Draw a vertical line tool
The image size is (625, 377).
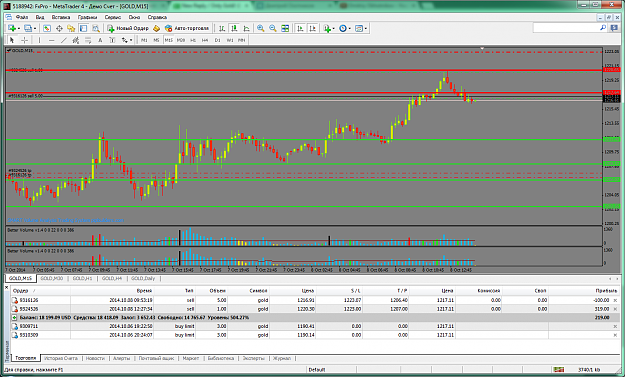point(39,40)
